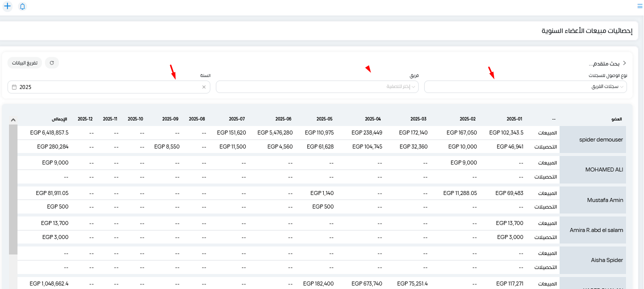This screenshot has width=644, height=289.
Task: Open the team filter dropdown
Action: point(317,87)
